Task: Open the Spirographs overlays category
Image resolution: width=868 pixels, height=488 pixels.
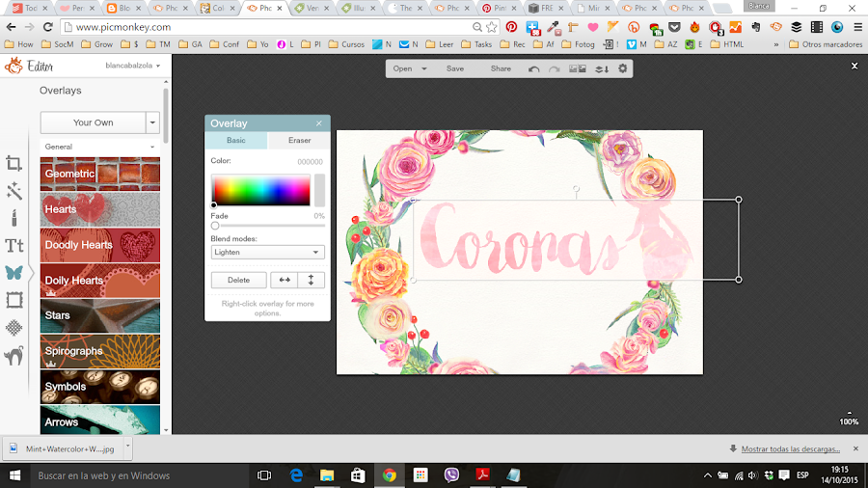Action: (x=100, y=351)
